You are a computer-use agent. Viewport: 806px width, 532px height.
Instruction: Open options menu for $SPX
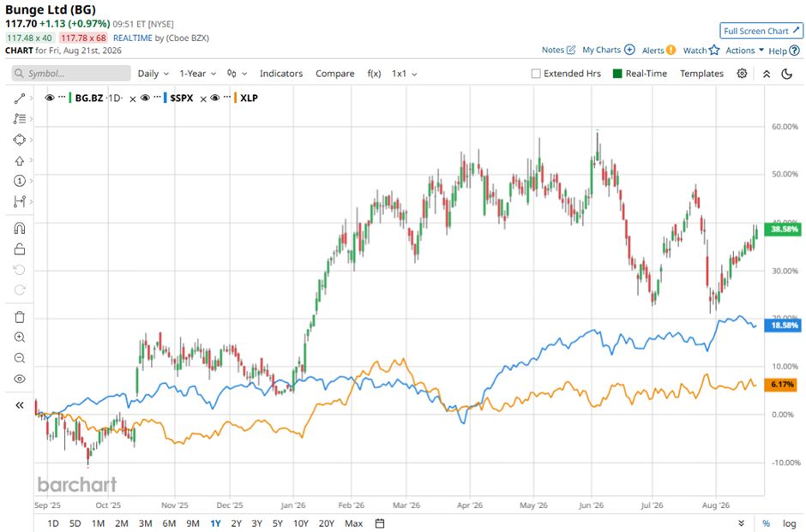(157, 97)
